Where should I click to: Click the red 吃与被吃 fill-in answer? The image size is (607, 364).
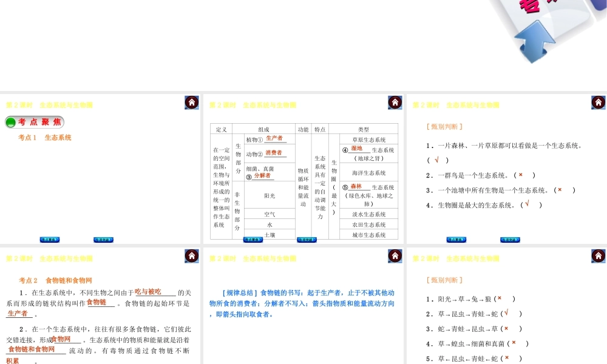(148, 292)
